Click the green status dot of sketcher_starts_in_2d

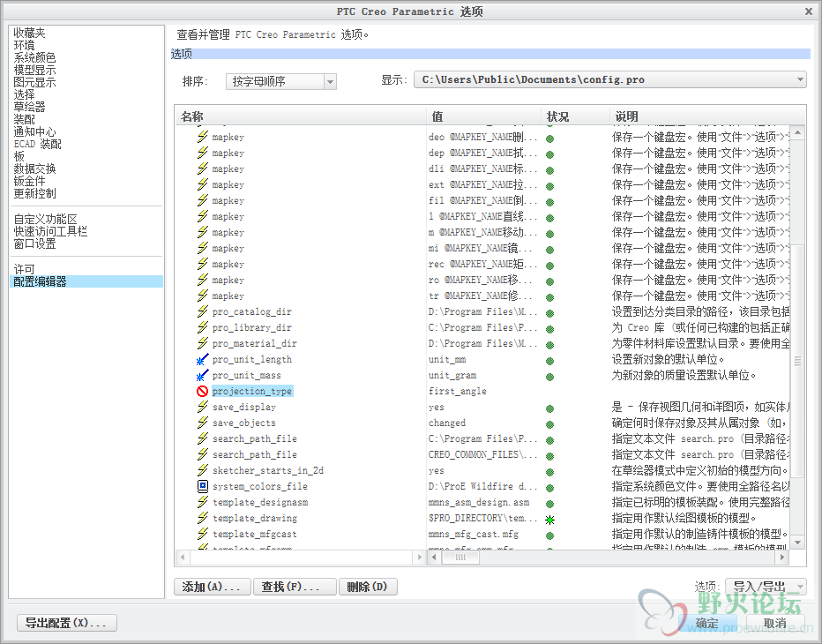(549, 473)
